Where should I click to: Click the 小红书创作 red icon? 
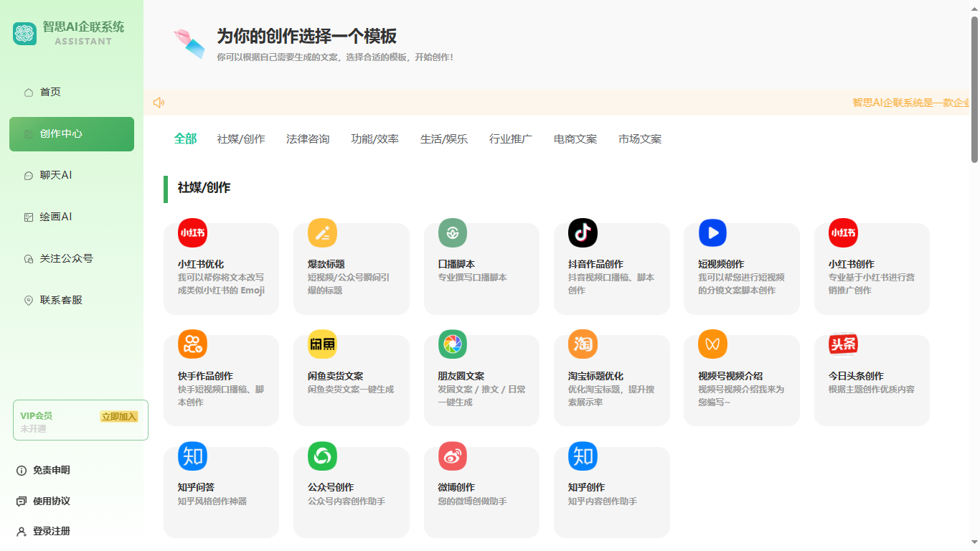[843, 232]
